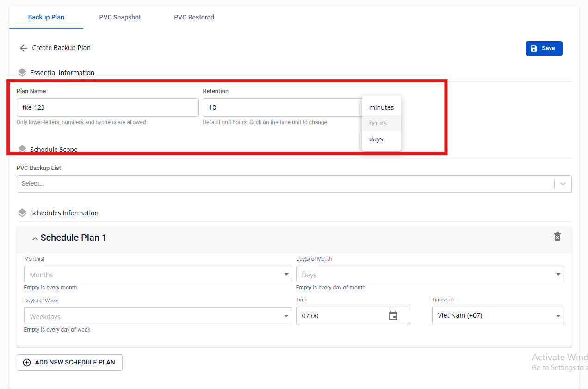
Task: Click into the Plan Name field
Action: pos(107,107)
